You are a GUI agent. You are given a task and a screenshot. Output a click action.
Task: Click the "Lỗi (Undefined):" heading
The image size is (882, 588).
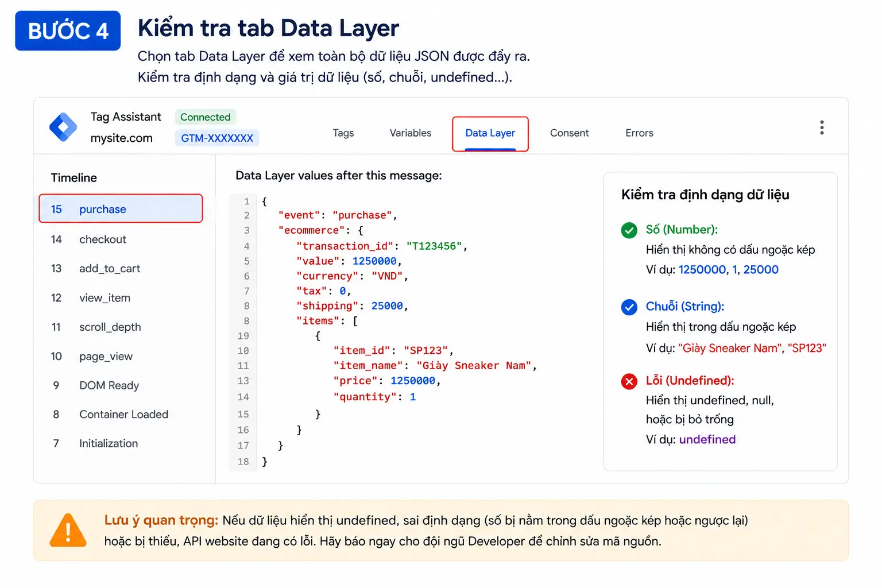coord(690,381)
